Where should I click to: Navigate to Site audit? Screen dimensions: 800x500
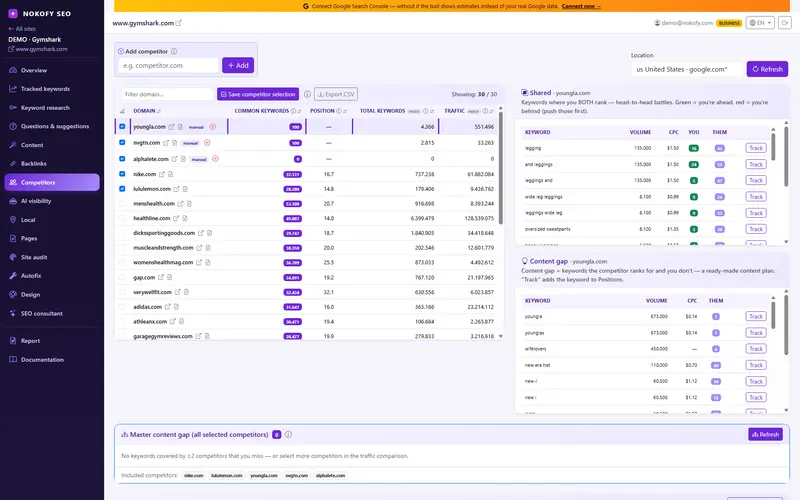(x=52, y=257)
